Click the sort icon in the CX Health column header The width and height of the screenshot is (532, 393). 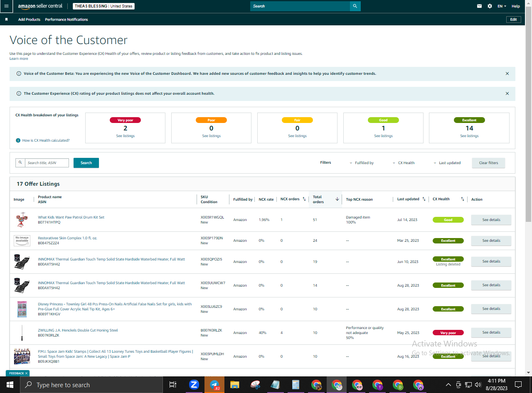tap(463, 199)
